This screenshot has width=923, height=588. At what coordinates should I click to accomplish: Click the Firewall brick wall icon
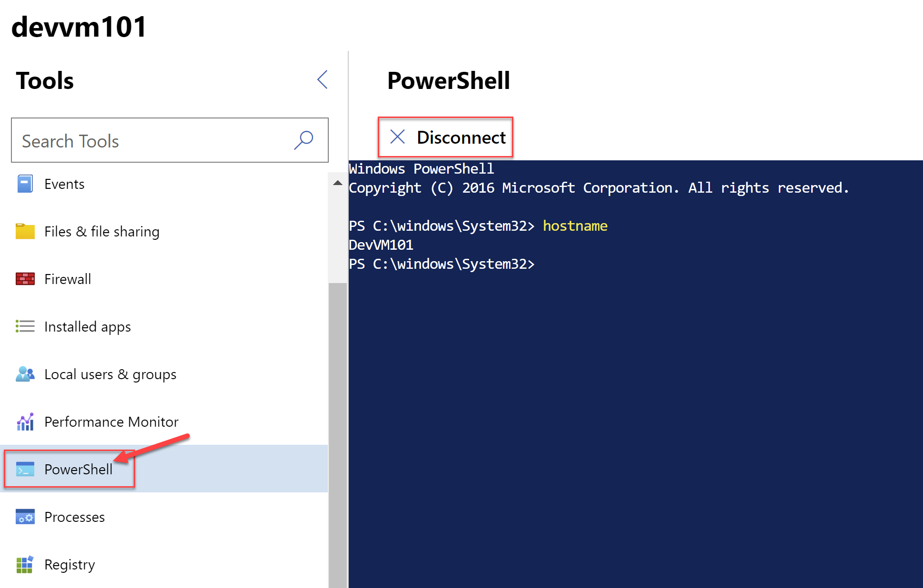(25, 279)
